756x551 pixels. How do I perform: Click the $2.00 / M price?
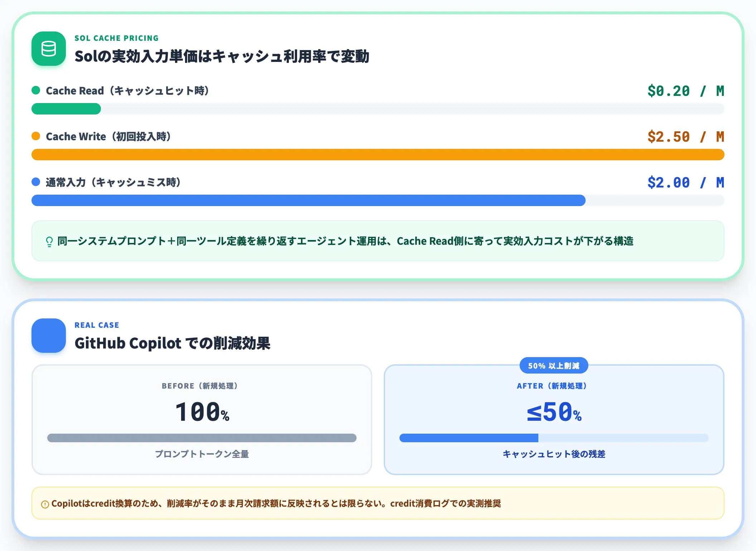pyautogui.click(x=686, y=182)
